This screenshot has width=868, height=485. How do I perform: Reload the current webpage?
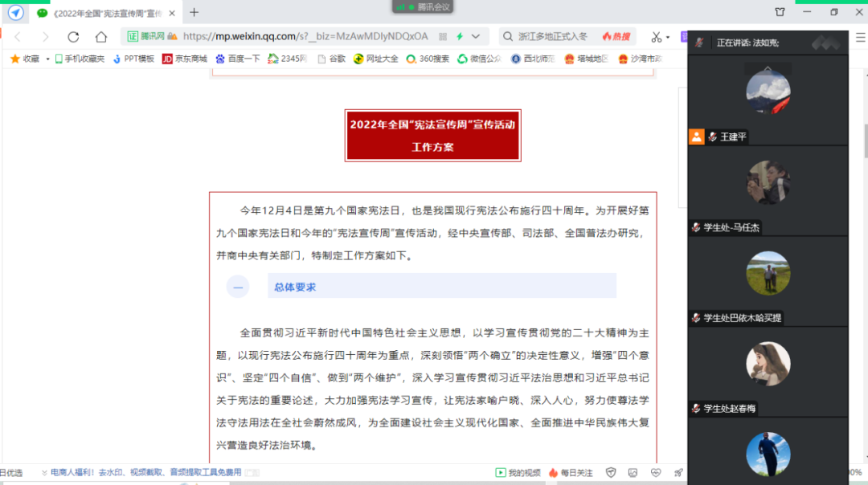(73, 36)
